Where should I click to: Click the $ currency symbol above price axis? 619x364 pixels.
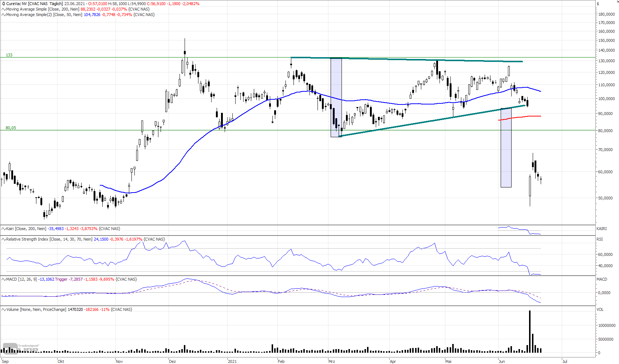[598, 4]
